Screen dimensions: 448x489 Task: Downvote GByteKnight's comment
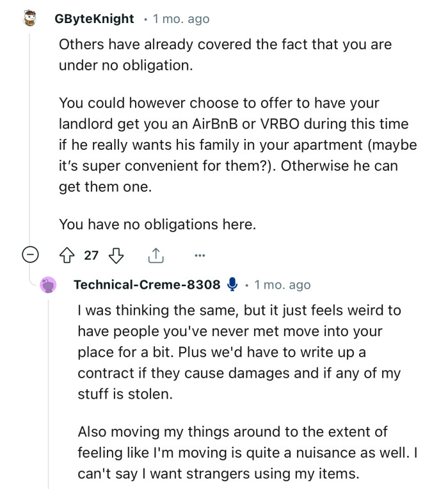click(x=116, y=255)
